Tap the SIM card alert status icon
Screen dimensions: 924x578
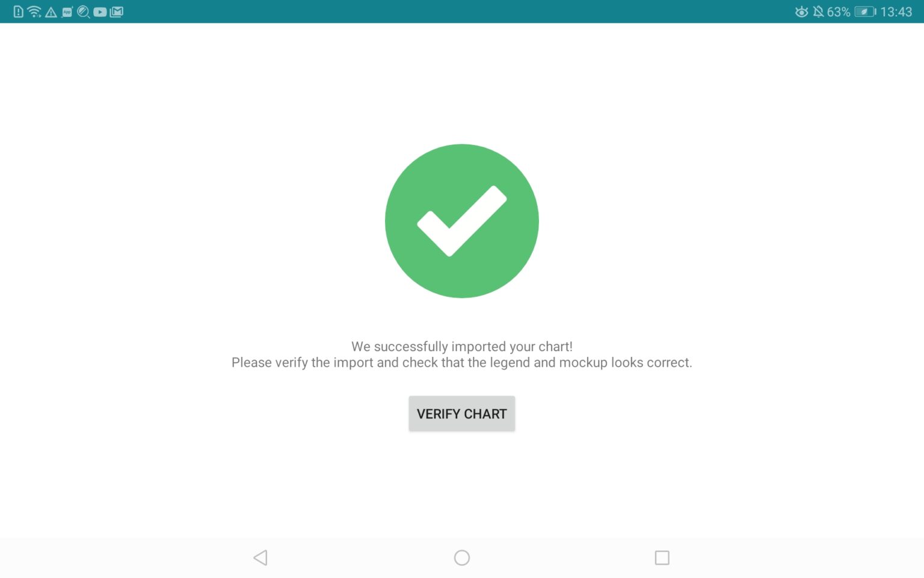tap(18, 11)
